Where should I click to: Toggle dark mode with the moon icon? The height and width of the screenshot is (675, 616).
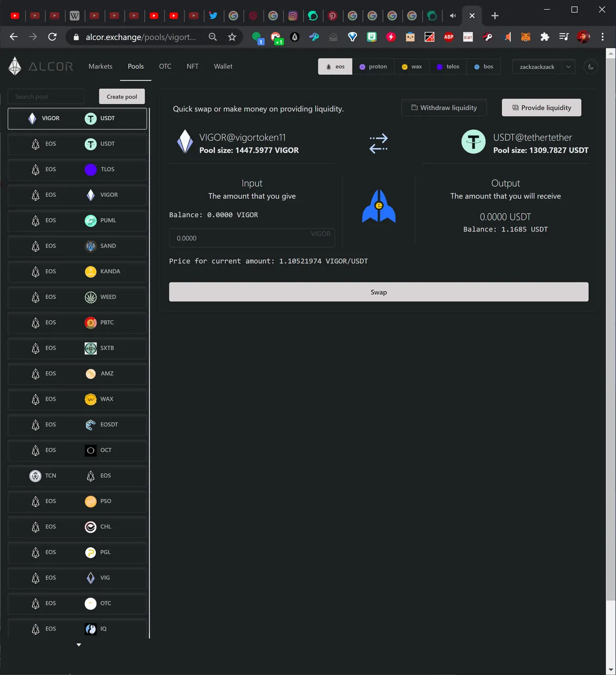(591, 67)
